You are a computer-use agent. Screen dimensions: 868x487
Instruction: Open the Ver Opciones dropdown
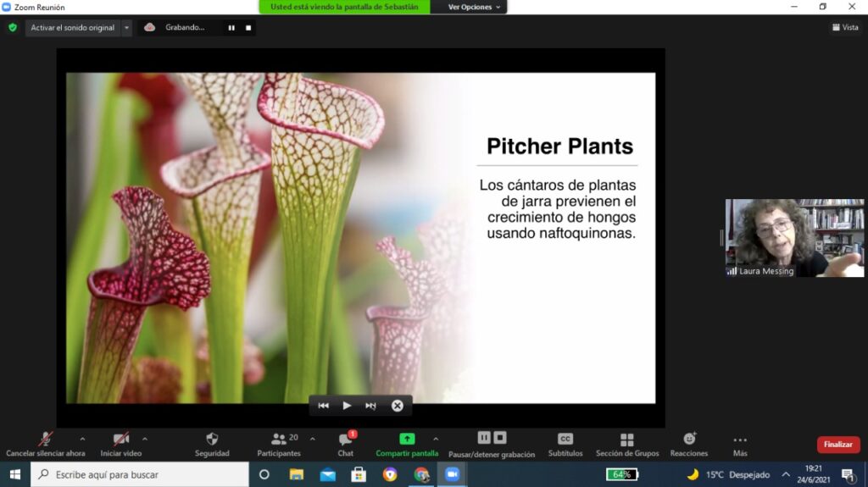(475, 7)
